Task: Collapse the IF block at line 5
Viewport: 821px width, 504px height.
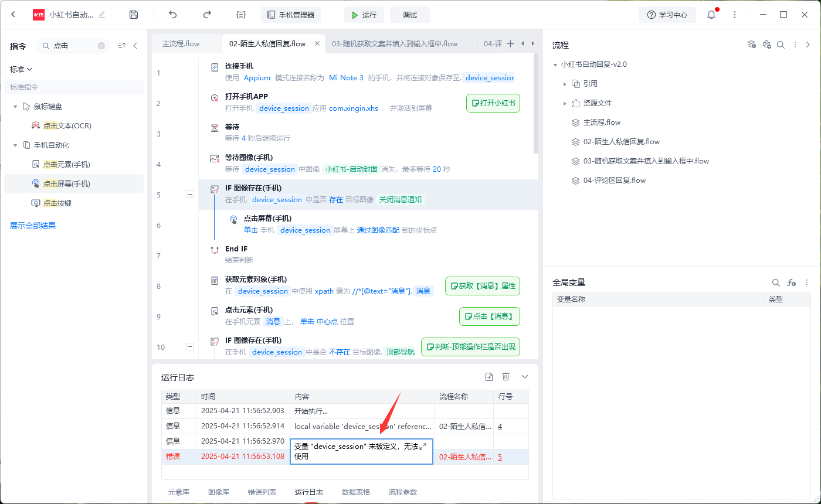Action: pyautogui.click(x=190, y=195)
